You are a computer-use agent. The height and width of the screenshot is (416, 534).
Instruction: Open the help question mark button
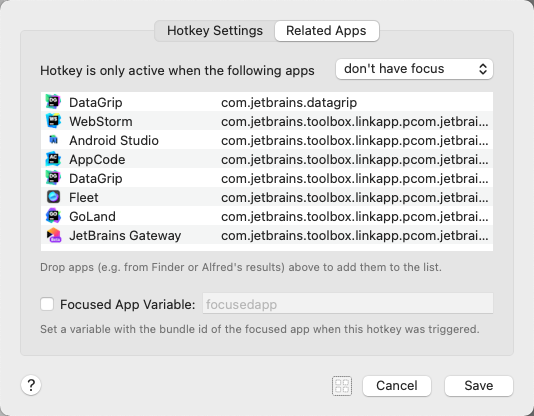tap(31, 385)
